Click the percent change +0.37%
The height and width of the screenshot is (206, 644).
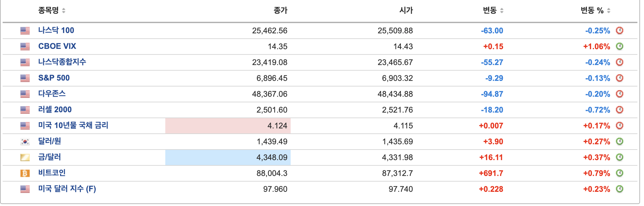coord(596,157)
